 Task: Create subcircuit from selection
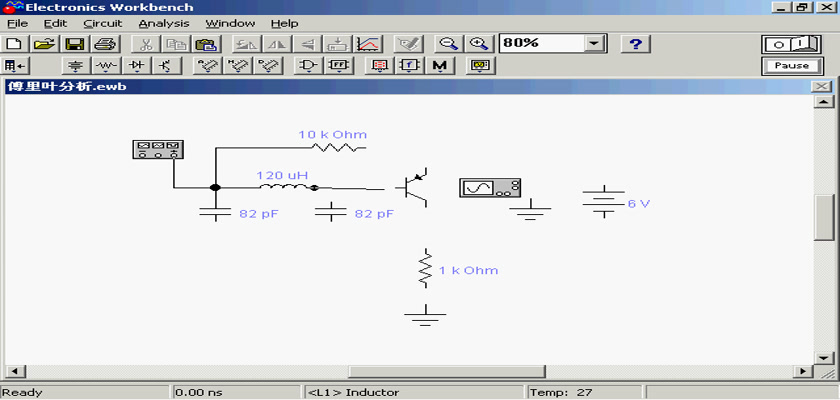(x=337, y=44)
